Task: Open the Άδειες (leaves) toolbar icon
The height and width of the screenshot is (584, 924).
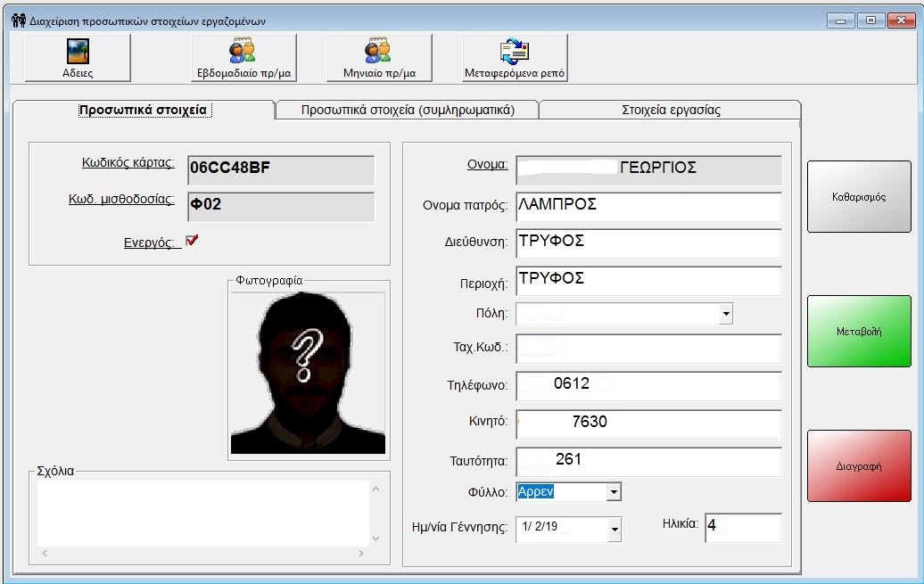Action: 78,59
